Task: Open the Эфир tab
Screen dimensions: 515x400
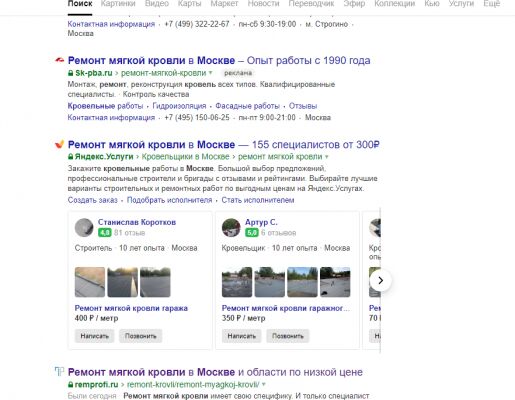Action: point(354,4)
